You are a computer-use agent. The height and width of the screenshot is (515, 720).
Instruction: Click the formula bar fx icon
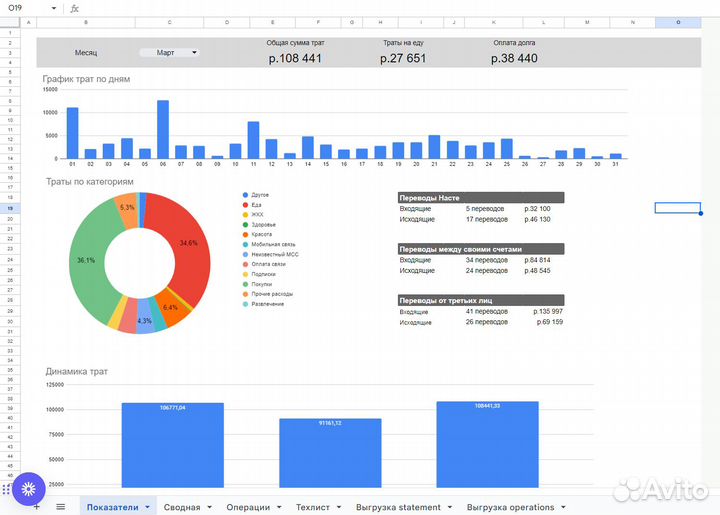74,8
